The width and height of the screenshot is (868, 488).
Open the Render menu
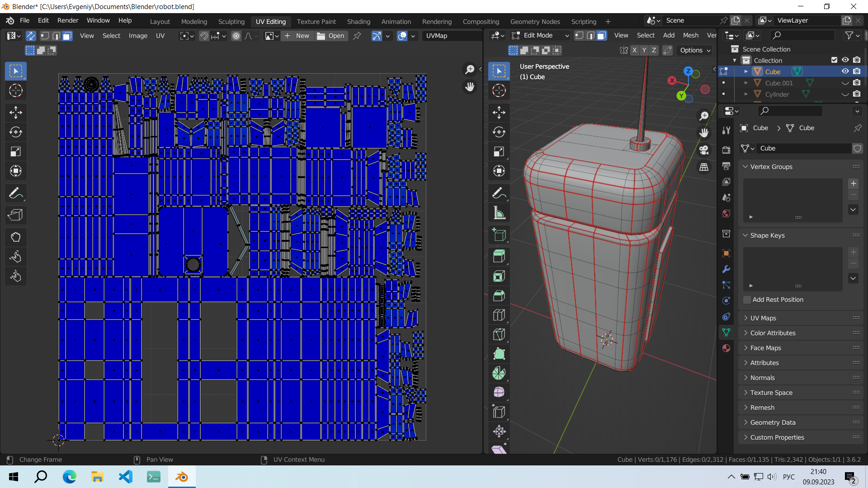(68, 20)
